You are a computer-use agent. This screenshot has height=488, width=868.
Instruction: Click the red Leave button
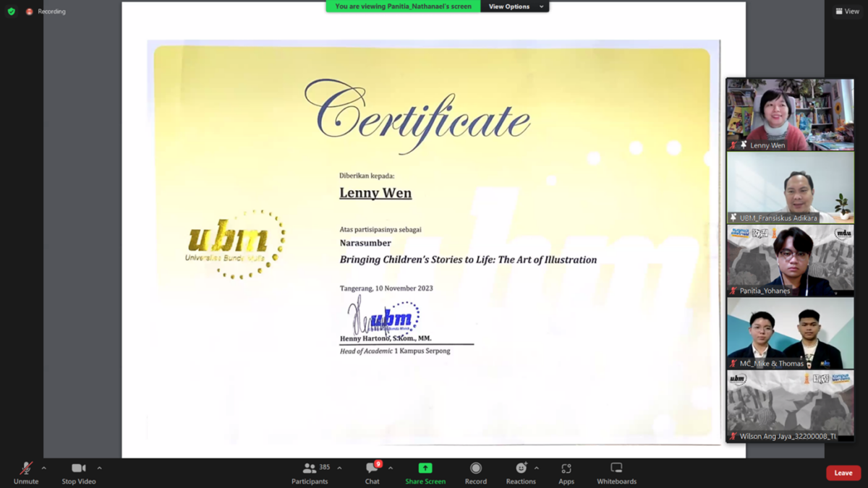(x=843, y=473)
